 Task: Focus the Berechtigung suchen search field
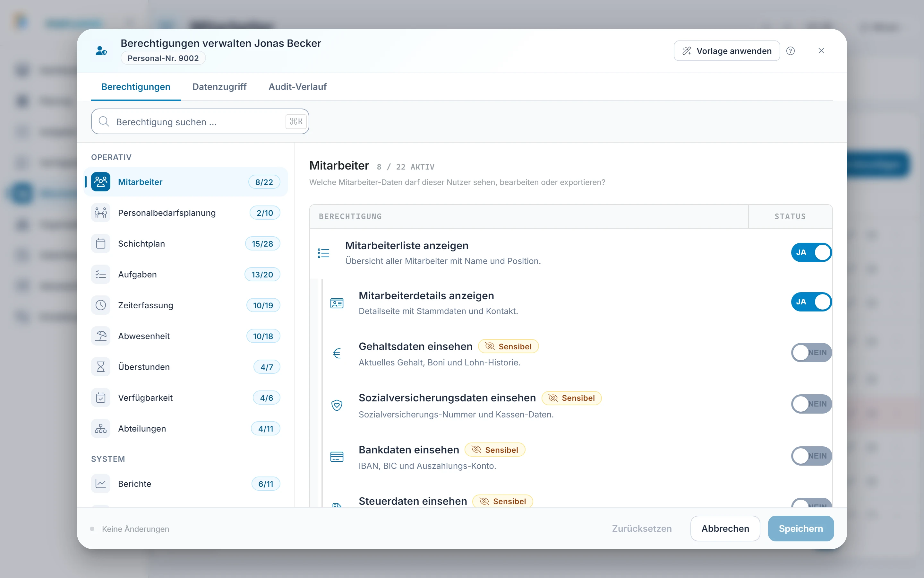[200, 122]
